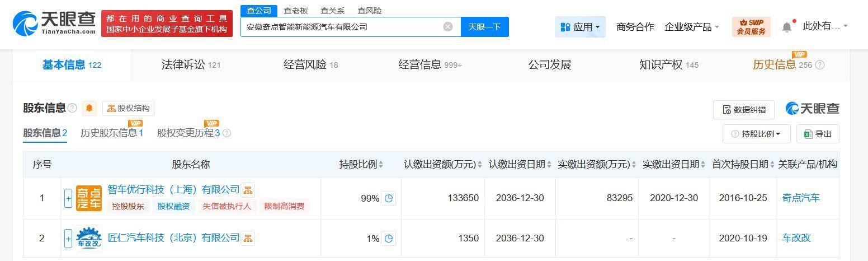Switch to 查关系 search tab
The height and width of the screenshot is (261, 868).
pyautogui.click(x=333, y=11)
